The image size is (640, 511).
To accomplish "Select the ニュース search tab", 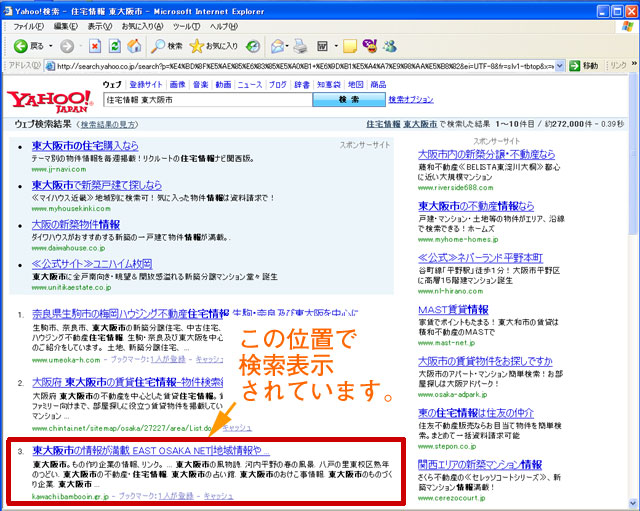I will pos(250,85).
